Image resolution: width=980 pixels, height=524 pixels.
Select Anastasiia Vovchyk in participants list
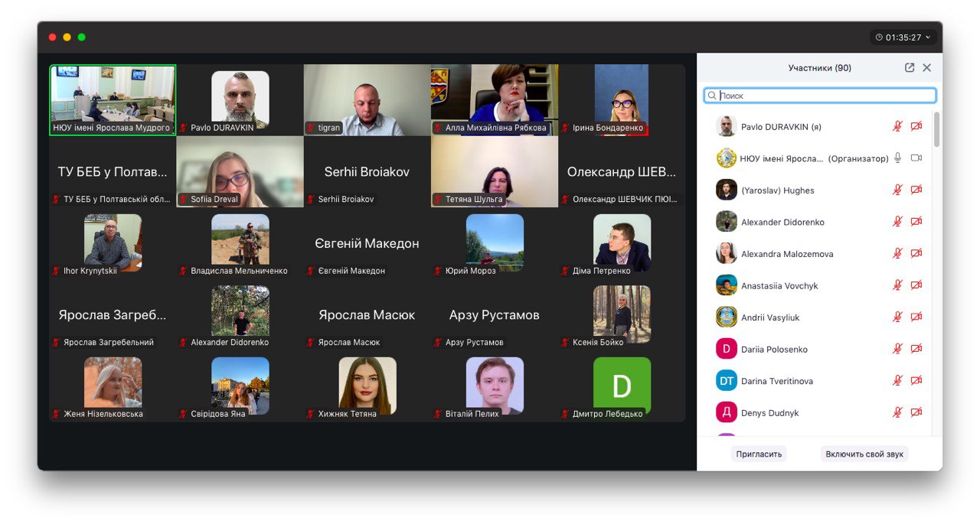779,285
